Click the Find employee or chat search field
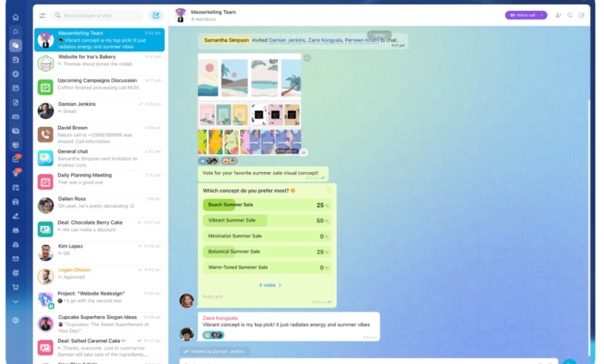 (x=99, y=15)
